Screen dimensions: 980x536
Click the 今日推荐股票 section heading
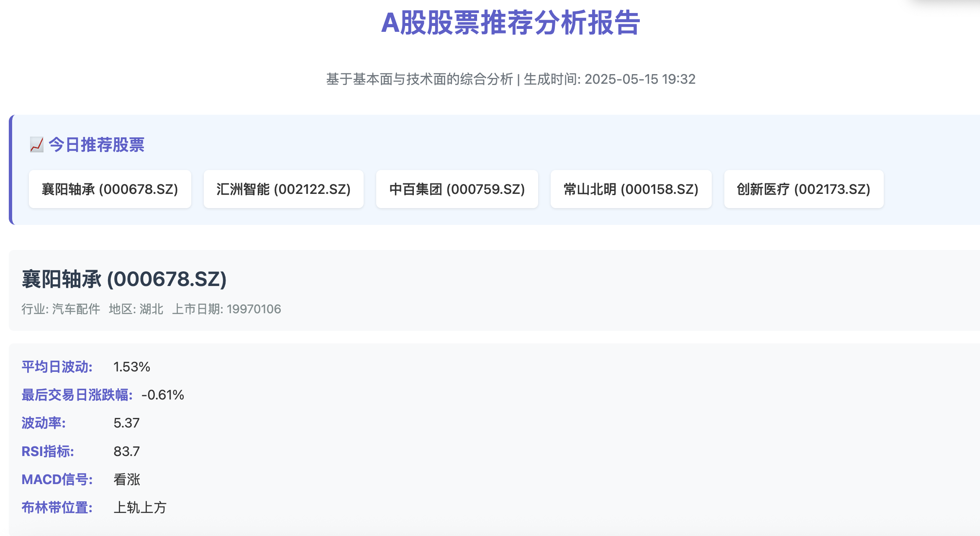point(96,145)
